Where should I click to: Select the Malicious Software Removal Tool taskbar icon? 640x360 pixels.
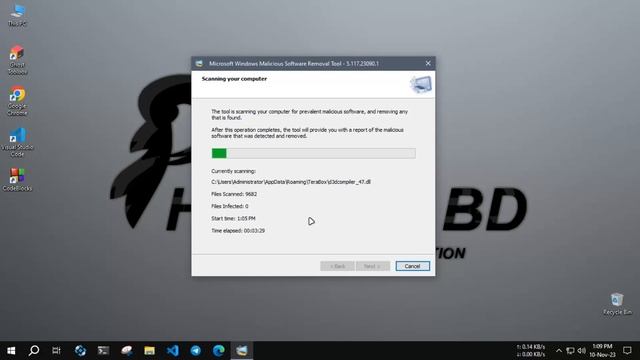coord(242,351)
